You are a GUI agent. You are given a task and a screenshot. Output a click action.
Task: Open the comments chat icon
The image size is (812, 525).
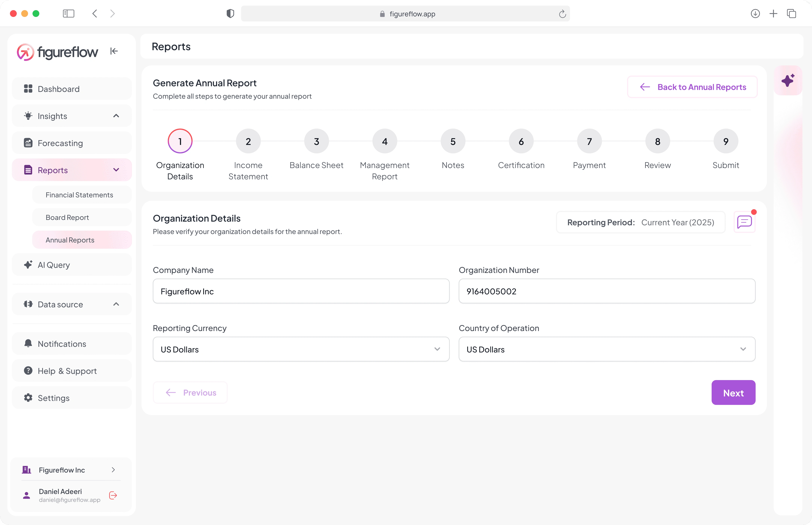pos(745,222)
